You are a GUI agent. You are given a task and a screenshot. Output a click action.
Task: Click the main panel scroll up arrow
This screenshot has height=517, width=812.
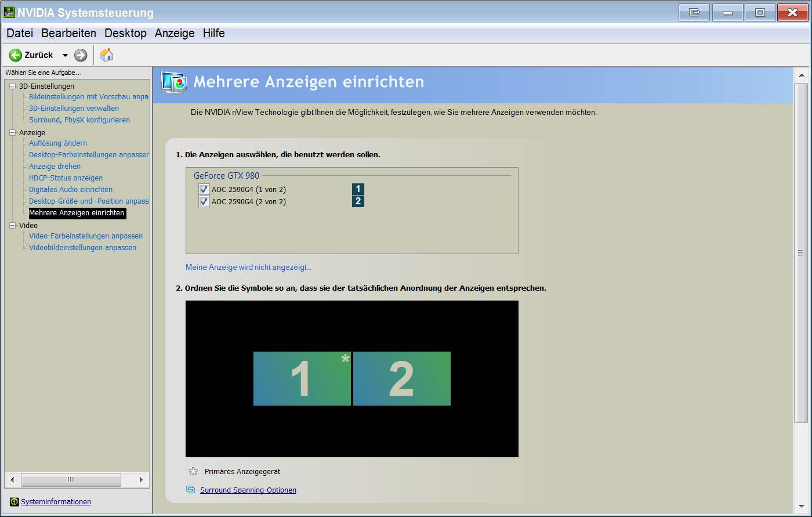800,75
